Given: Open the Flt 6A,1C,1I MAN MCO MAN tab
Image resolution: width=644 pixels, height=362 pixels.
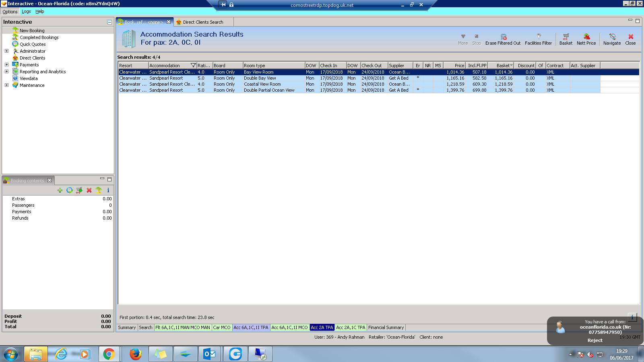Looking at the screenshot, I should pyautogui.click(x=183, y=327).
